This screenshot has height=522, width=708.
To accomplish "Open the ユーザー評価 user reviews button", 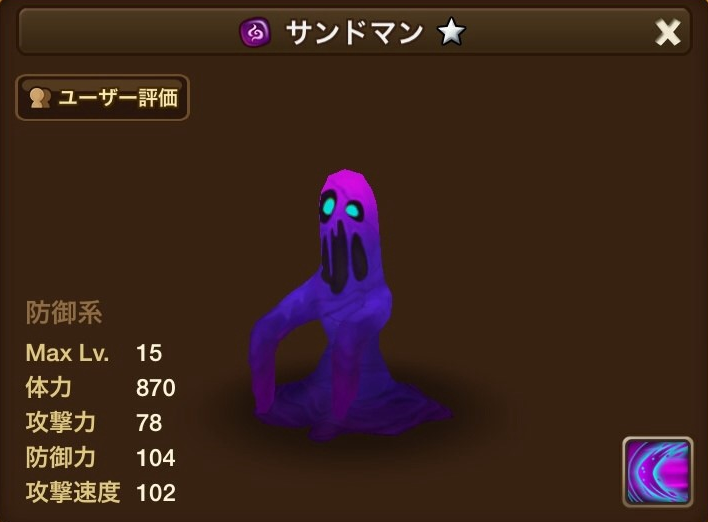I will [102, 98].
